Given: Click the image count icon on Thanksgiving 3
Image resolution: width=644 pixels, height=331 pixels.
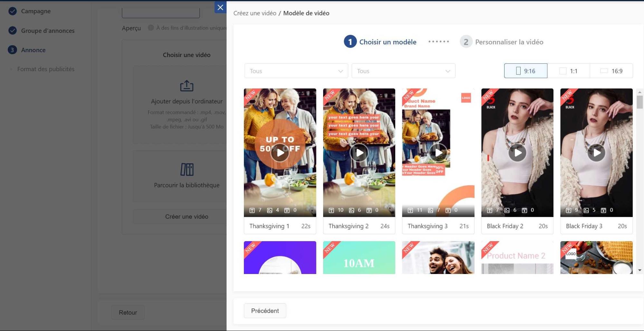Looking at the screenshot, I should (x=430, y=210).
